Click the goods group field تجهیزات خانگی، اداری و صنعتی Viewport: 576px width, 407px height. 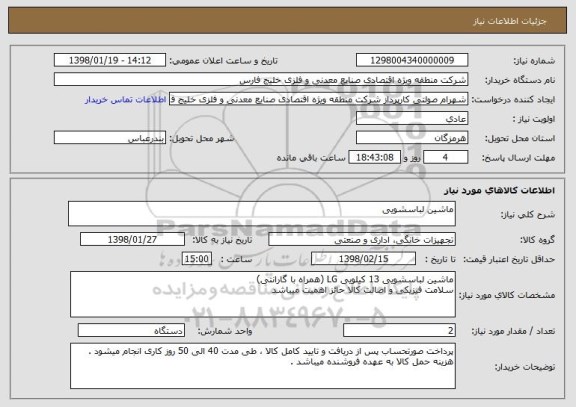[362, 239]
